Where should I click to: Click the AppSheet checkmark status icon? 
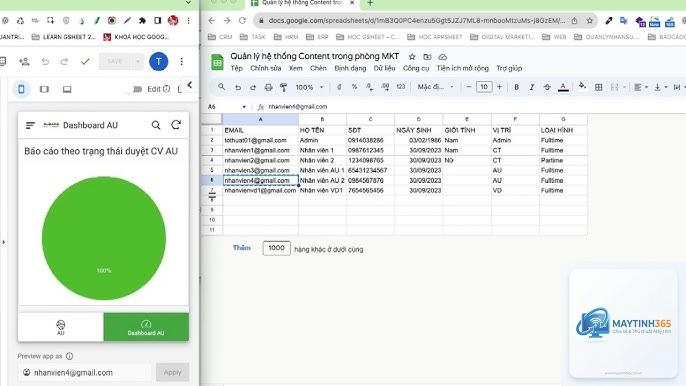[85, 62]
